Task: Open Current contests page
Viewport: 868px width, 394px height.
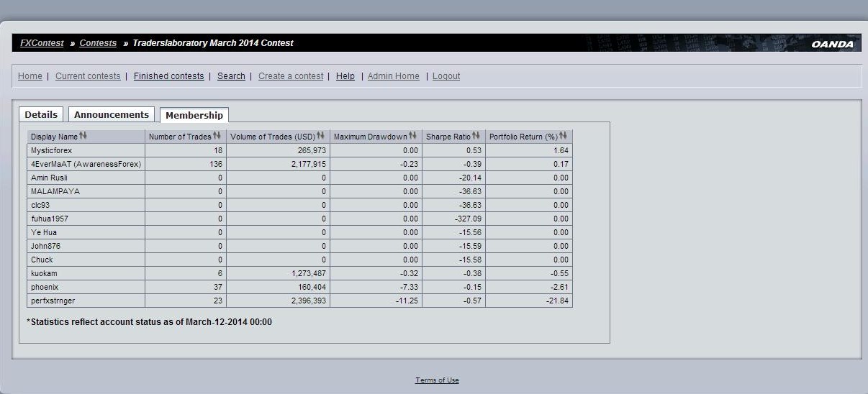Action: pos(88,76)
